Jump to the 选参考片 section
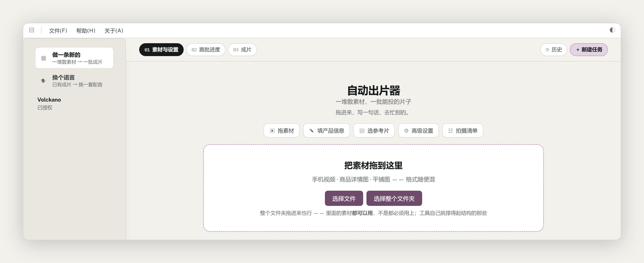This screenshot has width=644, height=263. click(x=374, y=130)
